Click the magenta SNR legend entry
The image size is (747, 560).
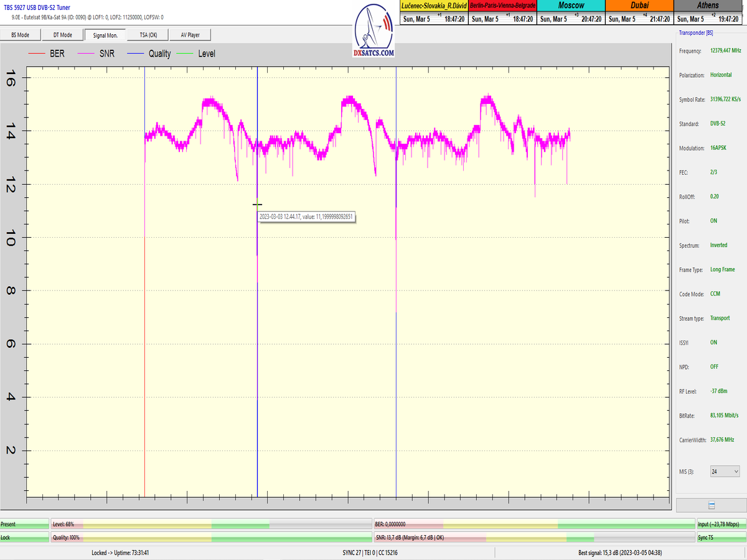100,54
